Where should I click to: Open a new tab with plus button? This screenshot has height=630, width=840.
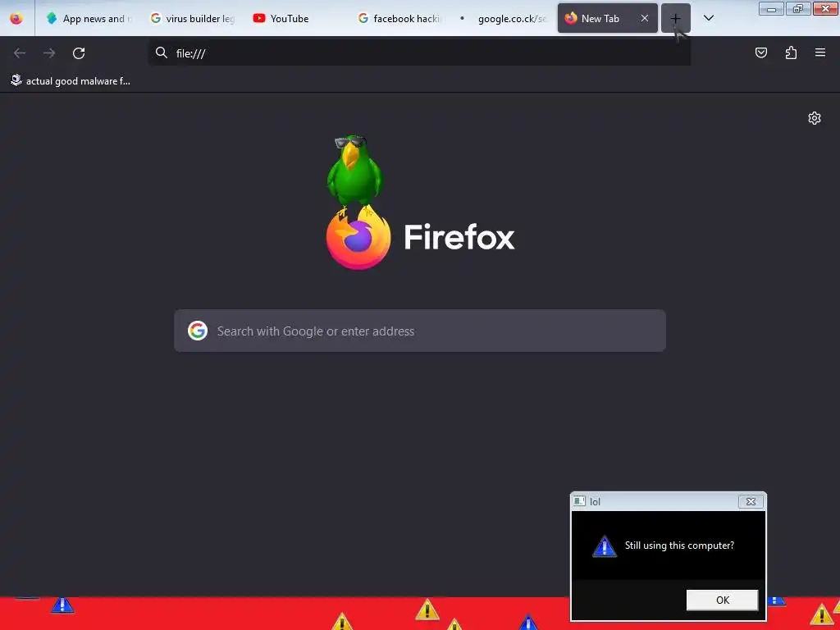[x=676, y=18]
